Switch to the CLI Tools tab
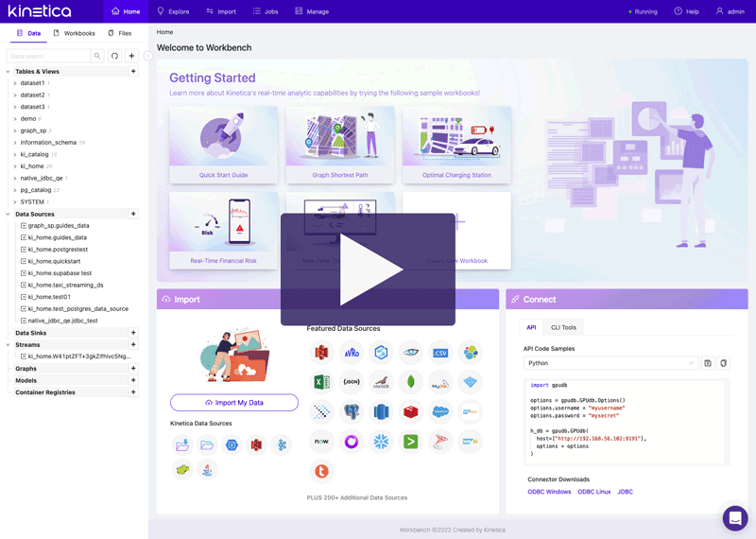Viewport: 756px width, 539px height. pos(563,327)
